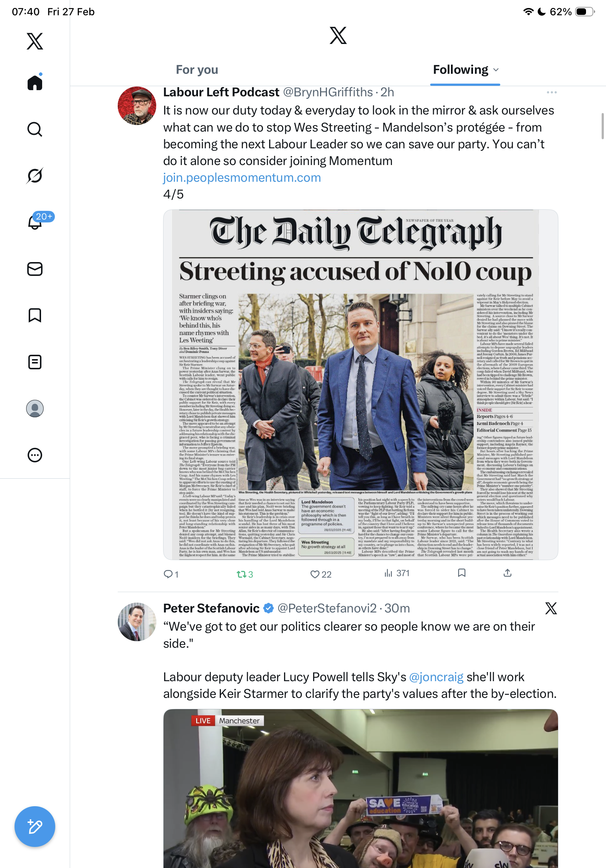The image size is (606, 868).
Task: Open join.peoplesmomentum.com link
Action: tap(242, 178)
